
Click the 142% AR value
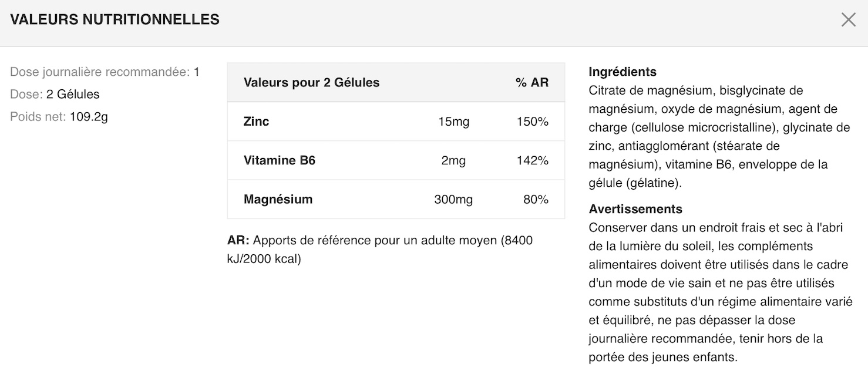pyautogui.click(x=532, y=160)
